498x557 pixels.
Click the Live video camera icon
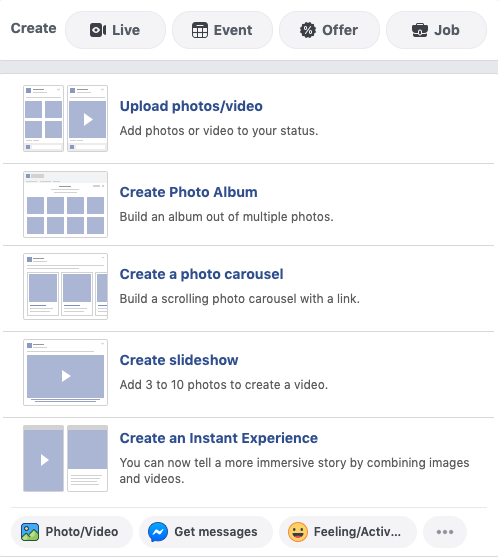coord(98,30)
